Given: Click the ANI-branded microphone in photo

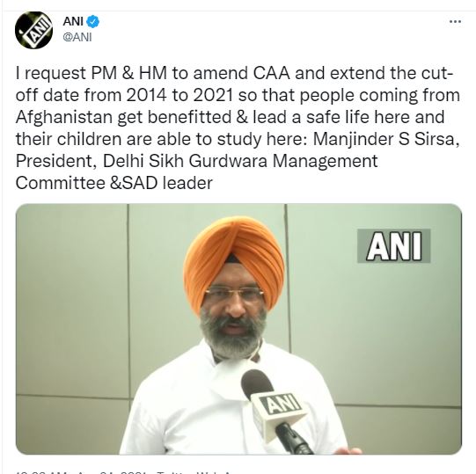Looking at the screenshot, I should [274, 410].
